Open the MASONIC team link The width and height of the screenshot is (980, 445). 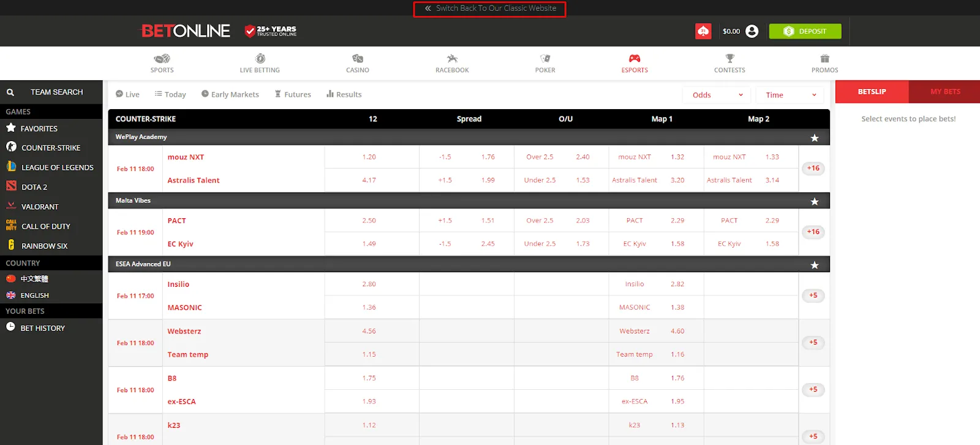point(184,308)
